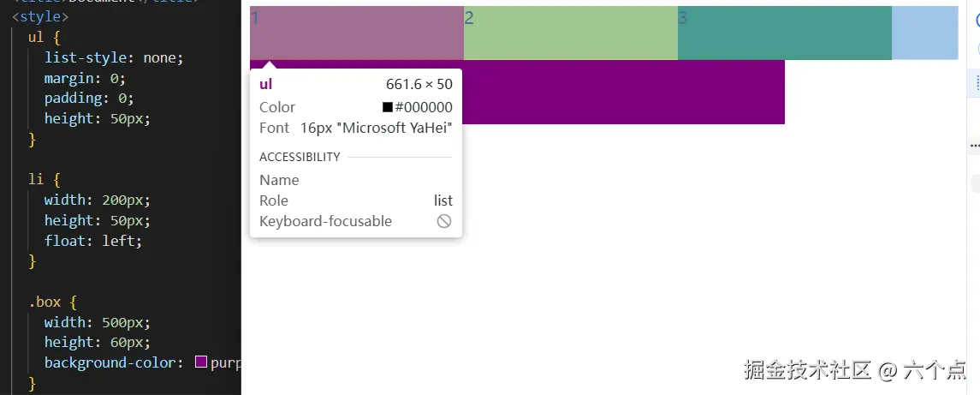Click the "margin: 0;" code line
The width and height of the screenshot is (980, 395).
click(x=85, y=78)
